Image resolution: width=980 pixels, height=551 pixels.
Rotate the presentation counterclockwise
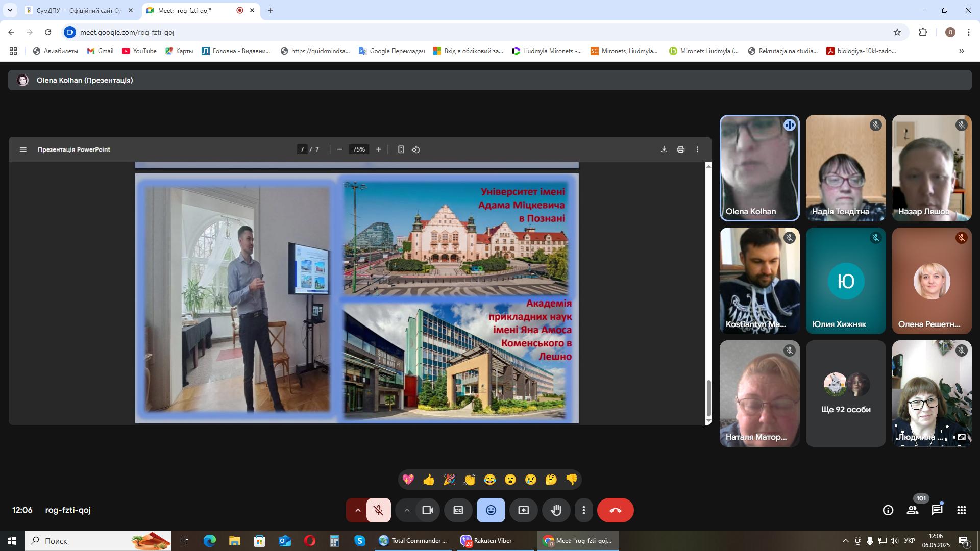coord(416,149)
